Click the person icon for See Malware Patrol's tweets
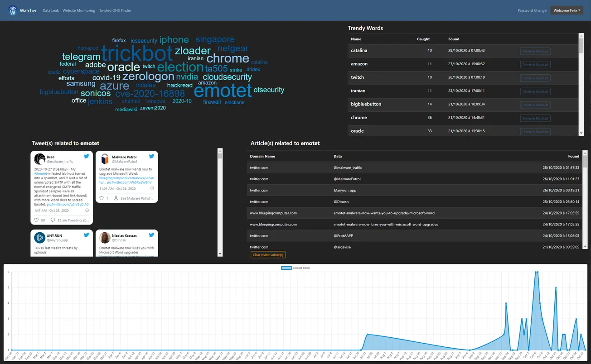Image resolution: width=591 pixels, height=364 pixels. click(x=116, y=198)
